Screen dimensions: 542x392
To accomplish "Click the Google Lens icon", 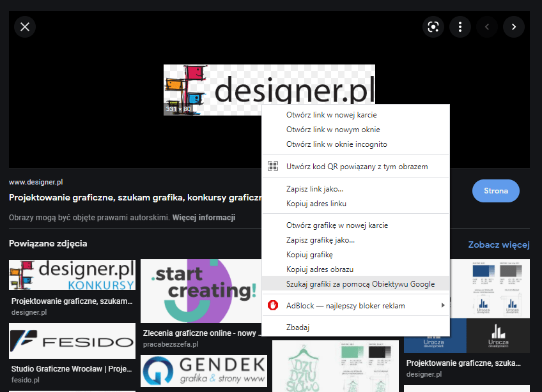I will pyautogui.click(x=433, y=27).
